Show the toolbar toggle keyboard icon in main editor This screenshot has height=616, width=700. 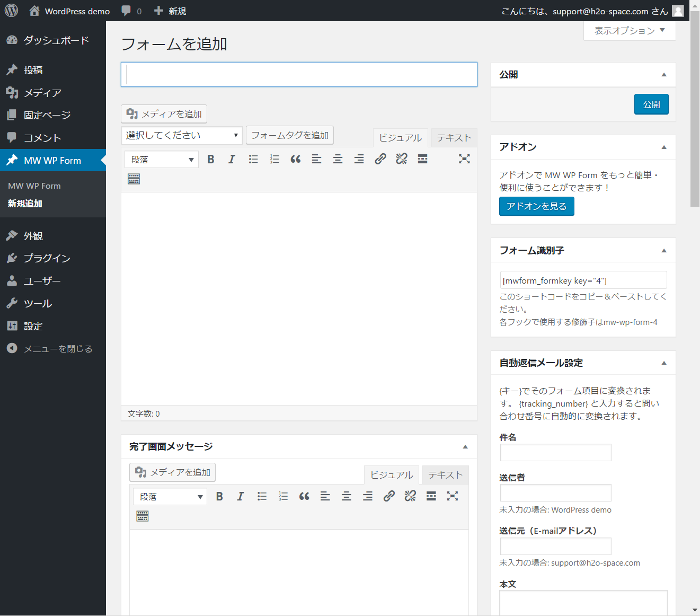pyautogui.click(x=134, y=179)
